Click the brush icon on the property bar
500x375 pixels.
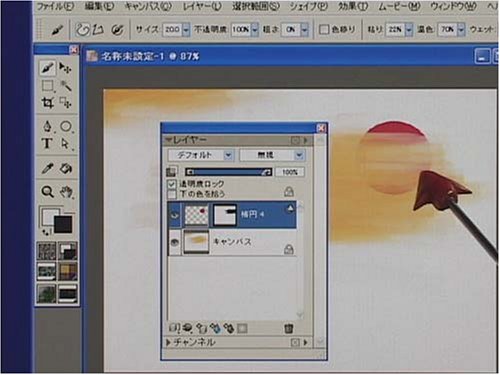point(57,30)
